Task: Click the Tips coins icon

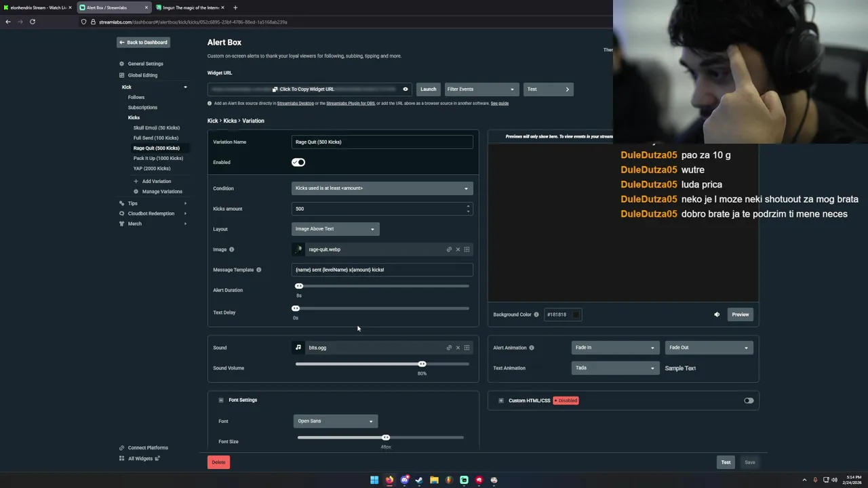Action: click(121, 203)
